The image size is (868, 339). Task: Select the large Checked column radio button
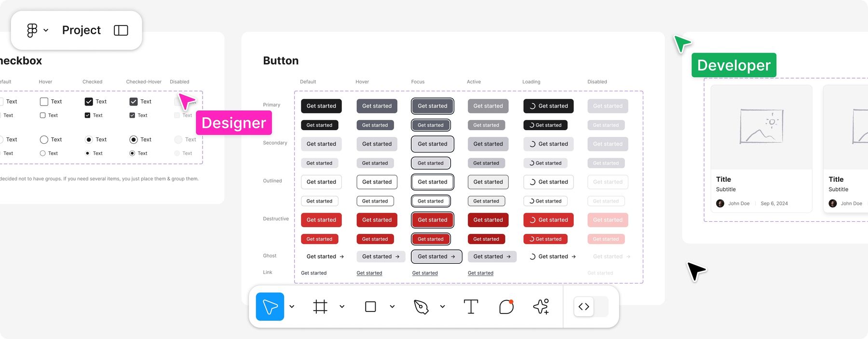click(x=89, y=140)
